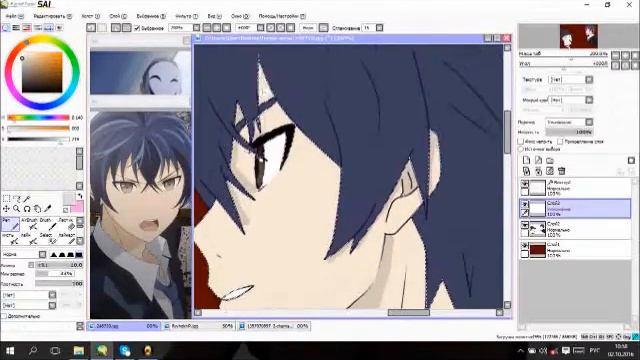Delete layer using the trash icon
640x360 pixels.
coord(562,171)
